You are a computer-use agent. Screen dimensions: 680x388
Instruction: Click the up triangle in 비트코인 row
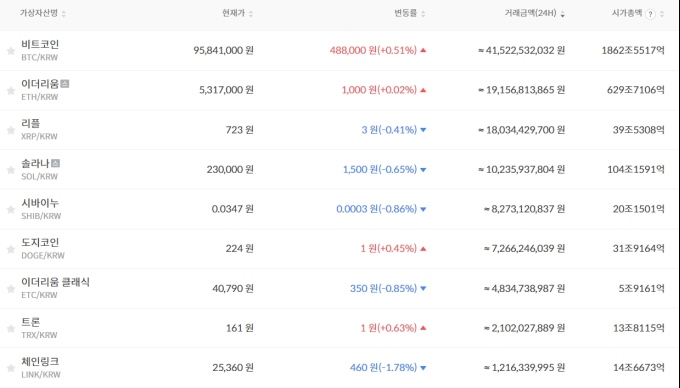point(423,50)
